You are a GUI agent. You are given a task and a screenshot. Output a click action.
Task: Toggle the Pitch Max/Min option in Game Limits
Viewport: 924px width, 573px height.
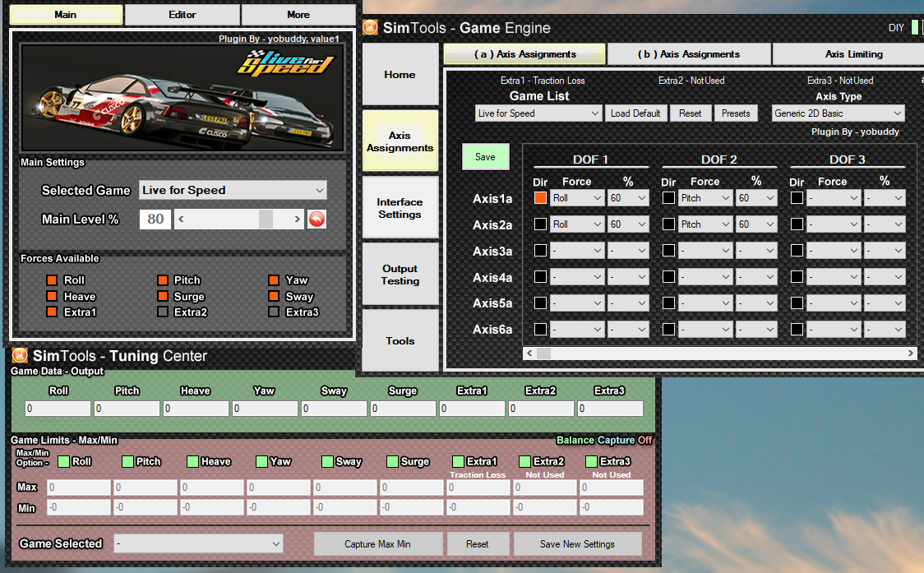pos(127,461)
